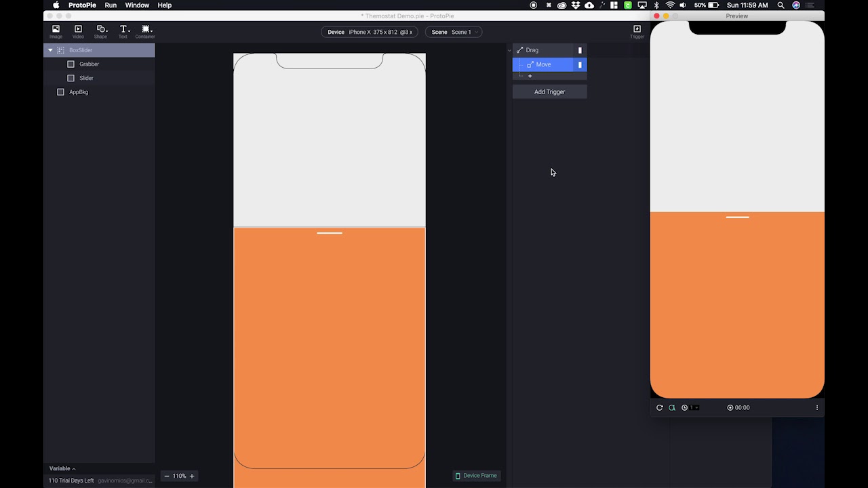Click the volume icon in menu bar
The image size is (868, 488).
coord(683,5)
